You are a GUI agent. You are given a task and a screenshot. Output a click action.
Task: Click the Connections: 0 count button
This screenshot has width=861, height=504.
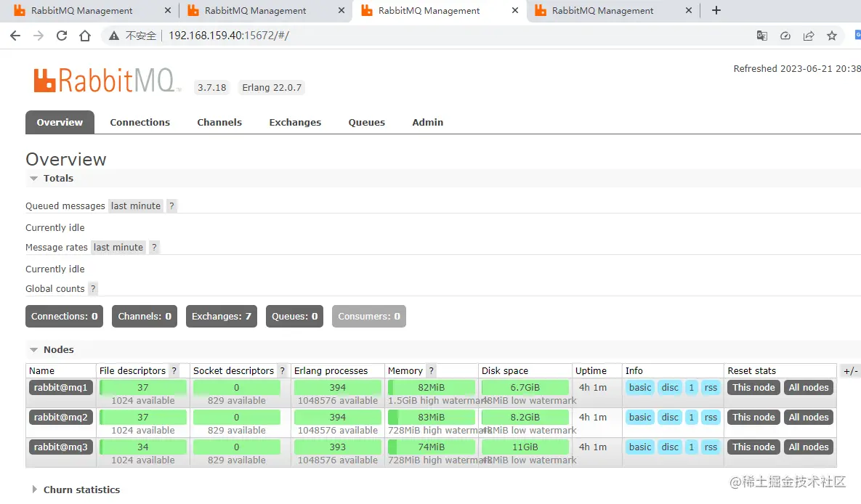coord(64,316)
